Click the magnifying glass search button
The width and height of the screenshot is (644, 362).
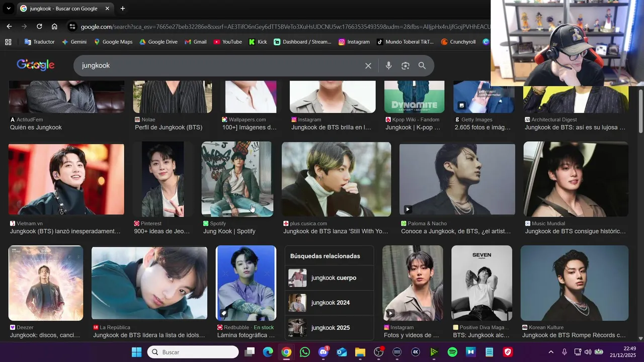coord(422,66)
